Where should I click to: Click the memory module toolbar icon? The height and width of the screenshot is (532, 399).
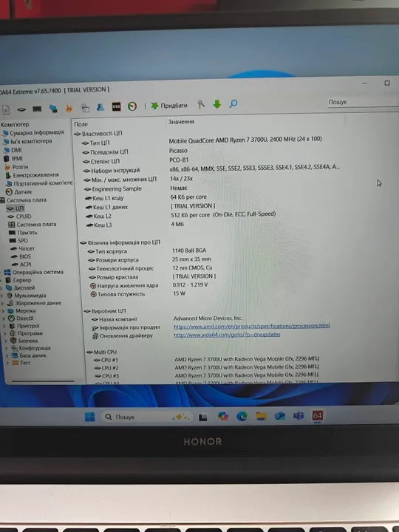coord(37,109)
